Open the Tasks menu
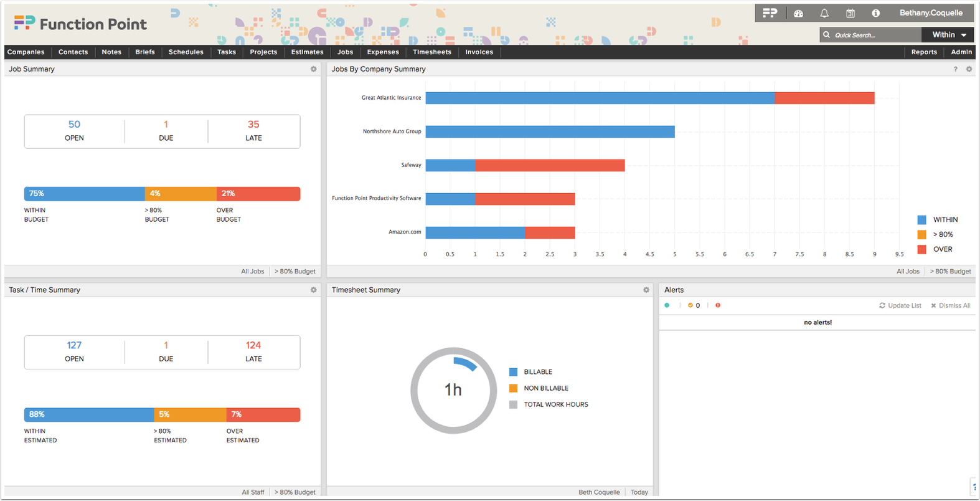 [227, 52]
